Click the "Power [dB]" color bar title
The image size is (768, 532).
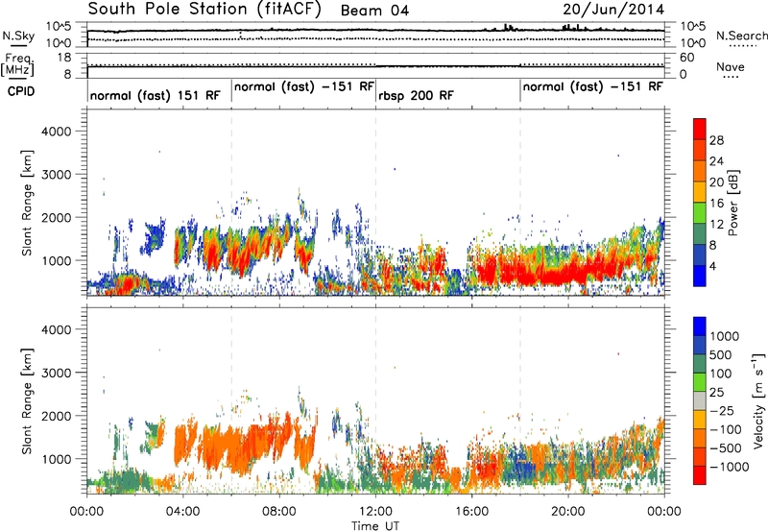pyautogui.click(x=733, y=203)
